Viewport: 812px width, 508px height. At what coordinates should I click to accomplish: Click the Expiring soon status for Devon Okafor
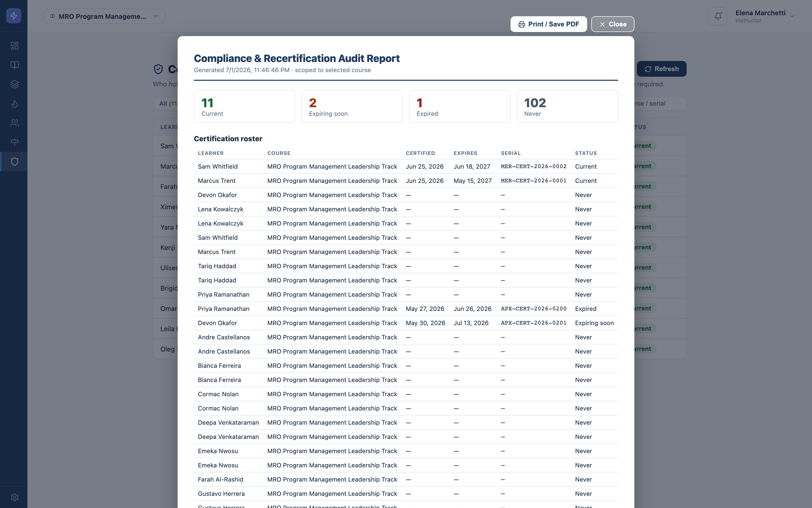pyautogui.click(x=594, y=323)
